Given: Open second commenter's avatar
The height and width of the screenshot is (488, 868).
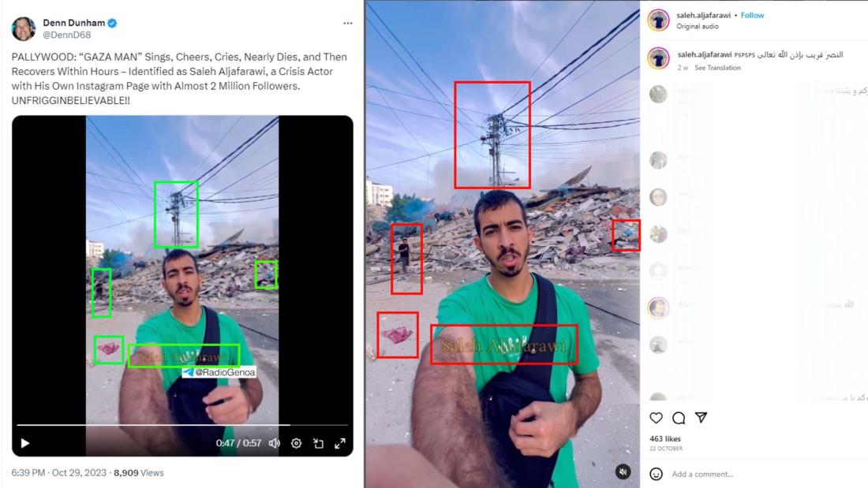Looking at the screenshot, I should click(x=658, y=160).
